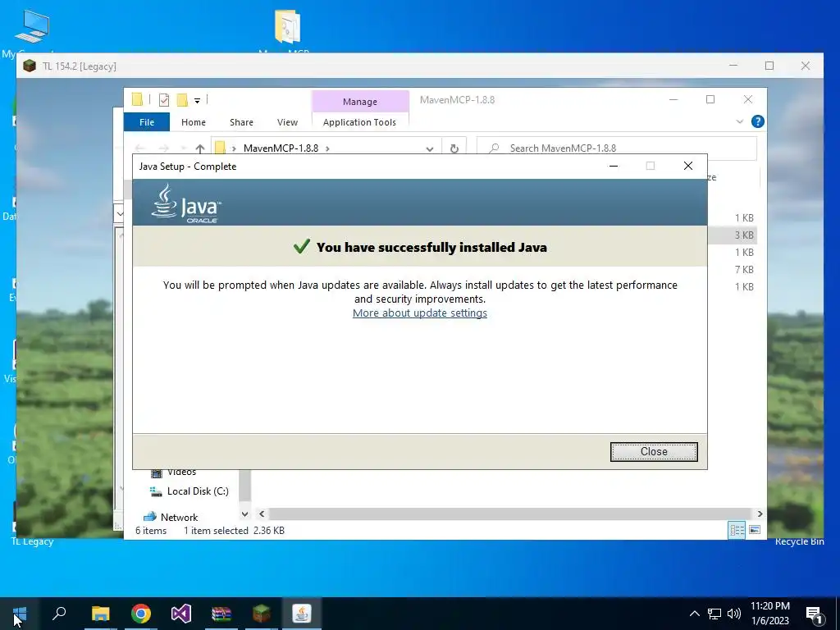The width and height of the screenshot is (840, 630).
Task: Show hidden system tray icons
Action: (x=694, y=614)
